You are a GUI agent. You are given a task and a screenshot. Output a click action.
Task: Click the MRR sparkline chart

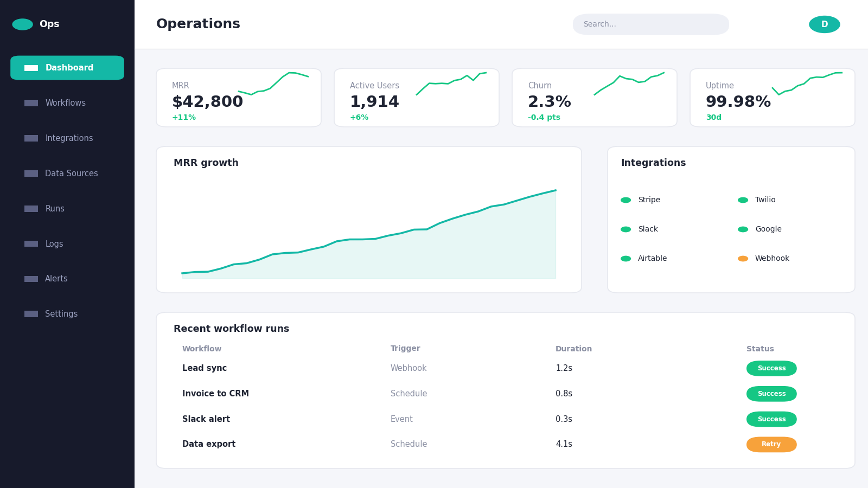[x=273, y=84]
